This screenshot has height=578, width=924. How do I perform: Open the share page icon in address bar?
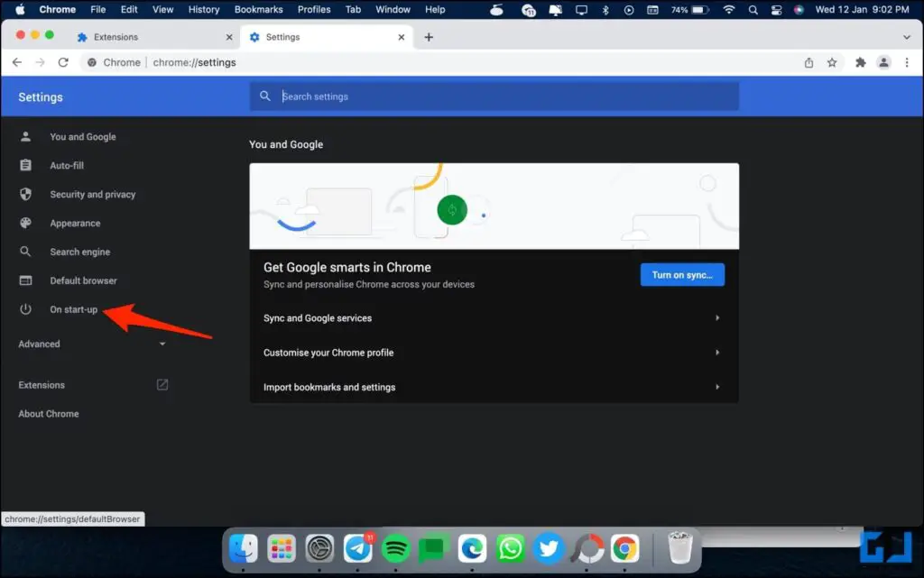click(808, 62)
